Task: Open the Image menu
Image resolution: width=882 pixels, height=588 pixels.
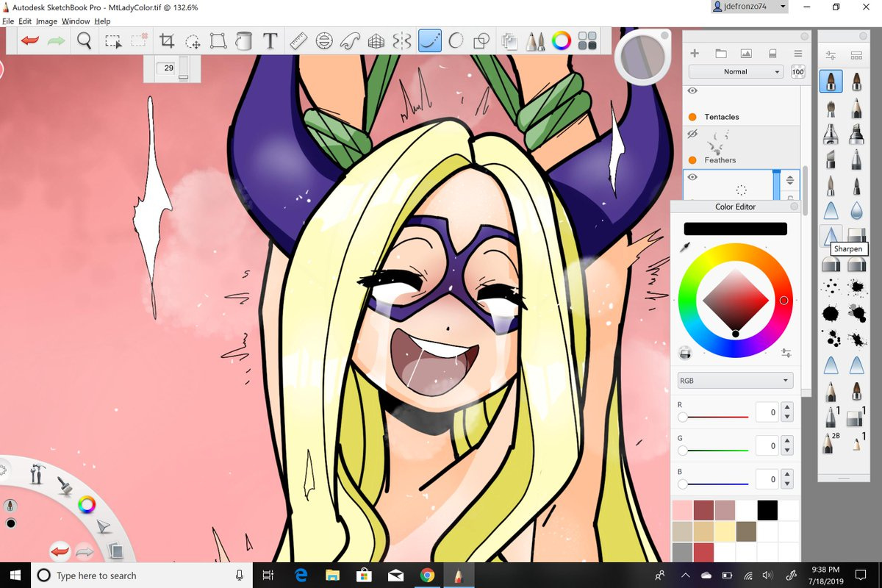Action: [46, 21]
